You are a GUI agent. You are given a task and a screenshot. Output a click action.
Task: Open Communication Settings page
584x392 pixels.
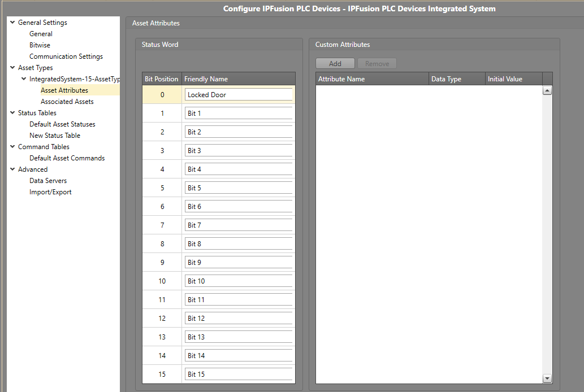coord(66,56)
